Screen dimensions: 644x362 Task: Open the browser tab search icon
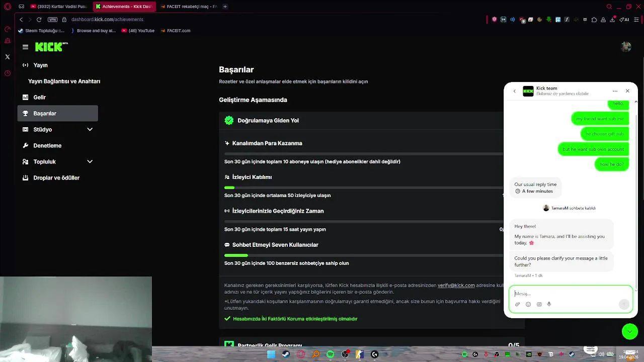tap(609, 7)
